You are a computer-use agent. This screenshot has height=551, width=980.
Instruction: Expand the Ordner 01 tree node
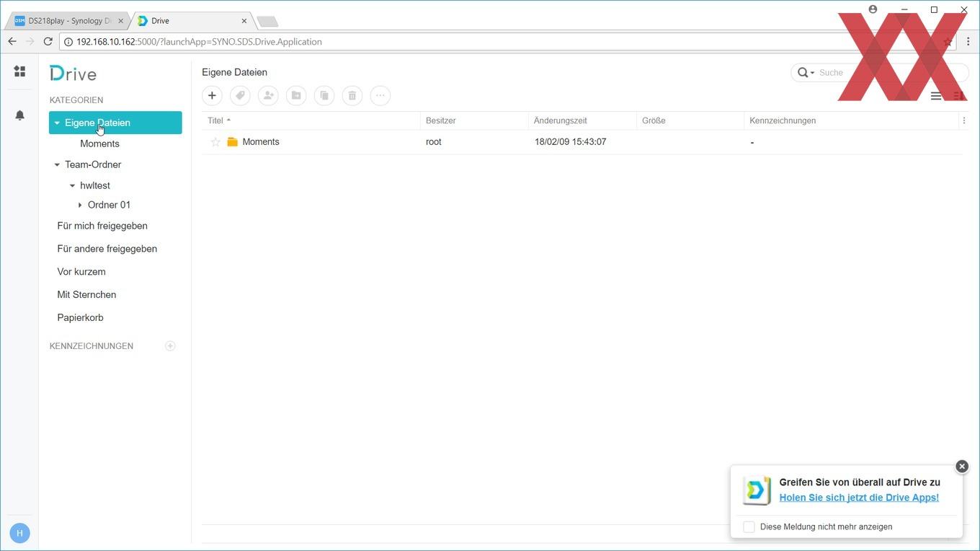point(80,205)
